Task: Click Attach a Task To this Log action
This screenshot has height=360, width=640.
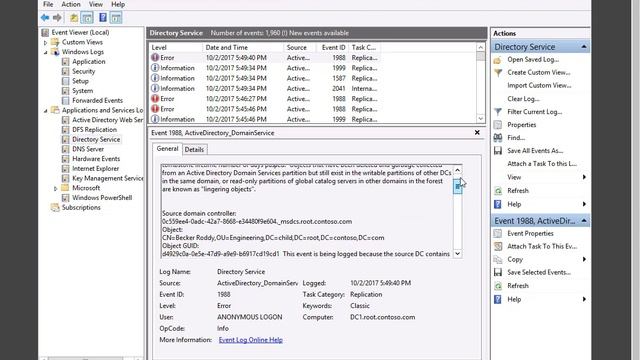Action: 542,164
